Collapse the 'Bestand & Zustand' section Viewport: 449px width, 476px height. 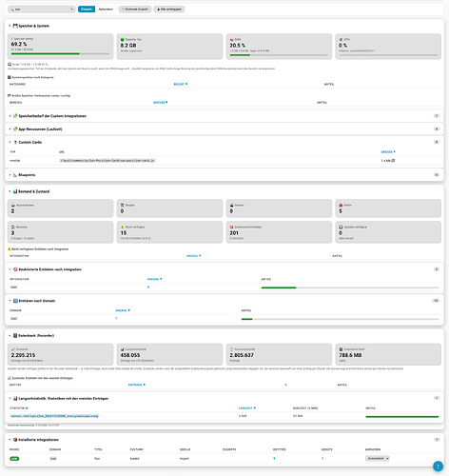pyautogui.click(x=10, y=191)
